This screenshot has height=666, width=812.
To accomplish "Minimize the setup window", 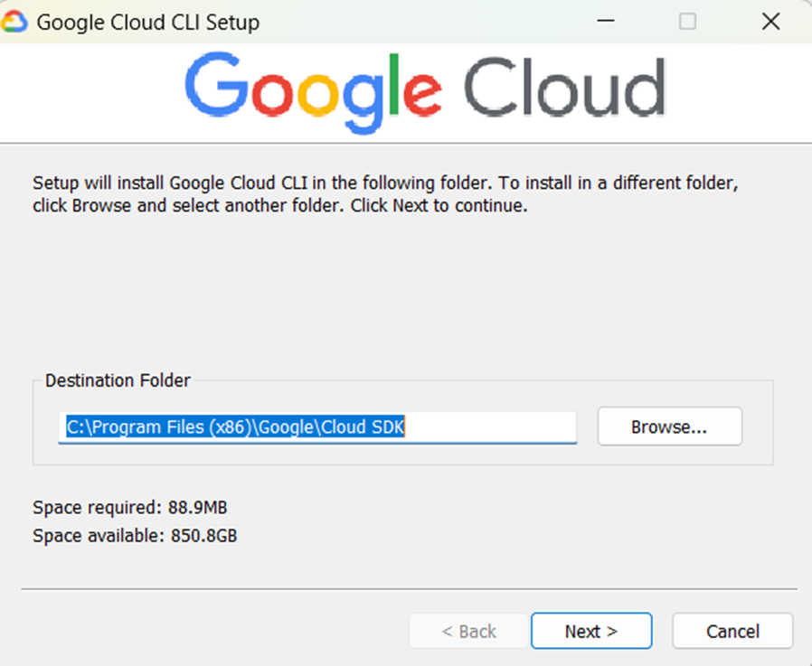I will point(605,21).
